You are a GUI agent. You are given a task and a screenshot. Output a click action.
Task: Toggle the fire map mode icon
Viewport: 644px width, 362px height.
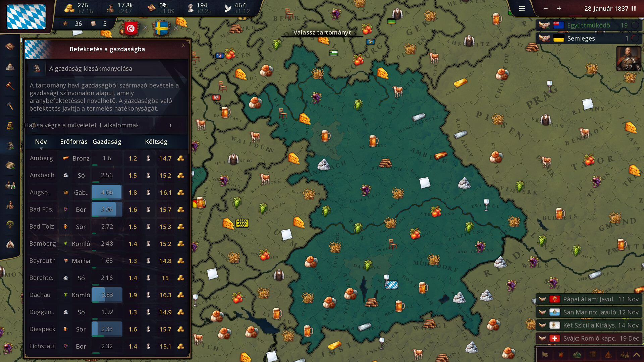(561, 355)
